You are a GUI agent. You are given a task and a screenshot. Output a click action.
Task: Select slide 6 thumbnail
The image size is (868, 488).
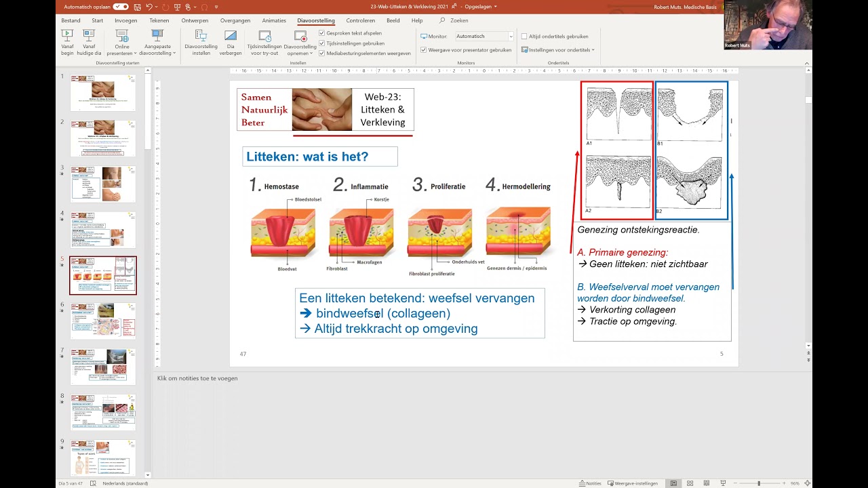click(103, 321)
